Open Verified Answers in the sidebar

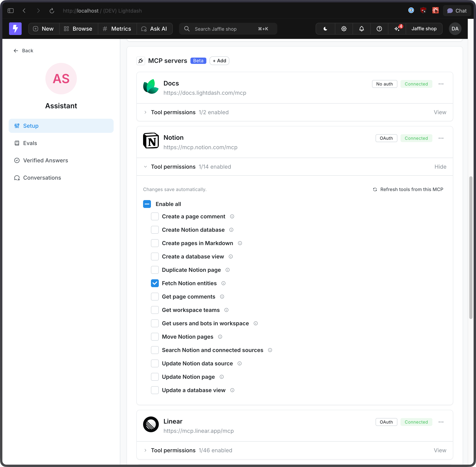(x=61, y=160)
